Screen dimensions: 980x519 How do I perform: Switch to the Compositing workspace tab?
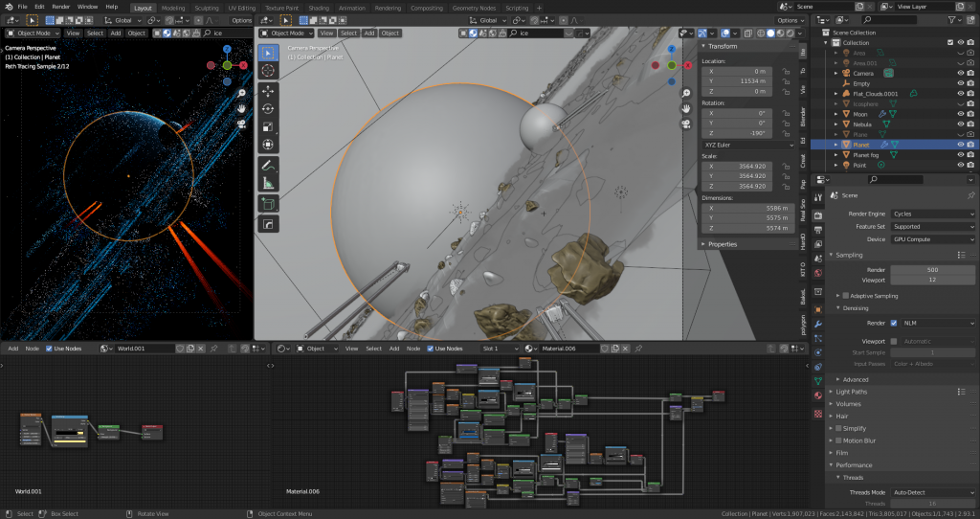427,8
